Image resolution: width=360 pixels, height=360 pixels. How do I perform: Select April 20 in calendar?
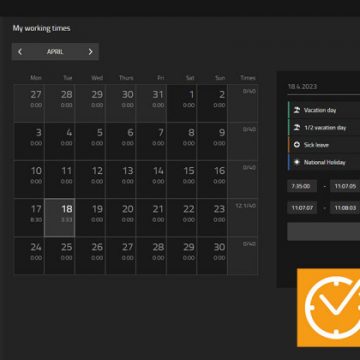point(121,218)
